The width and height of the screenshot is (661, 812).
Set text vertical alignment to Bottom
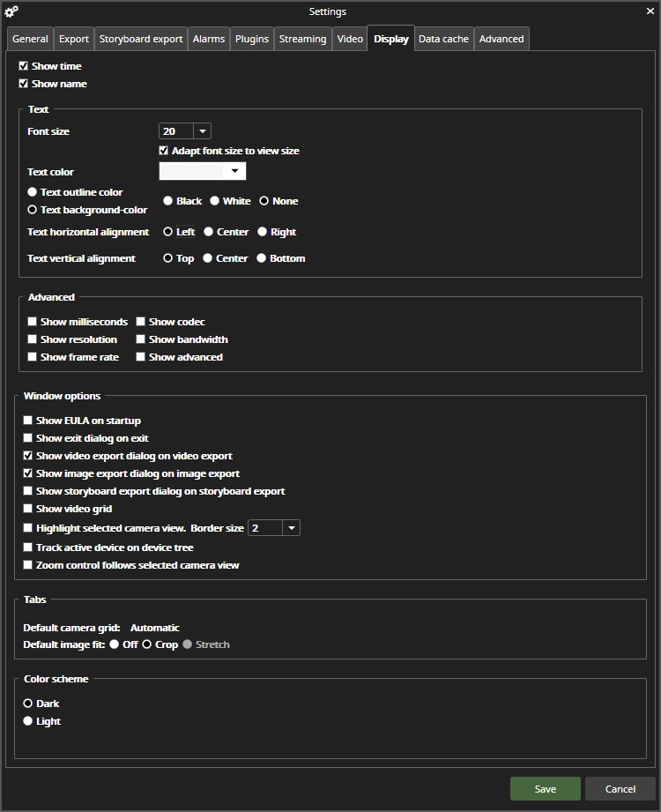click(x=261, y=257)
